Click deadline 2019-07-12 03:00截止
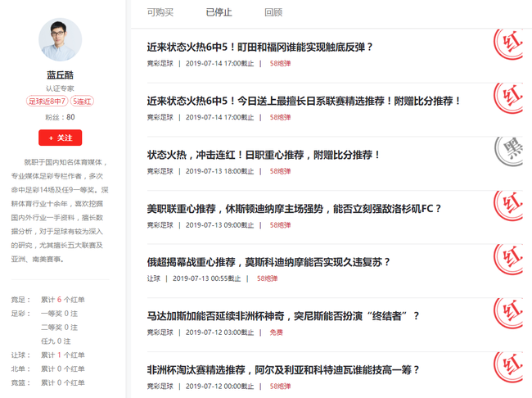 [220, 332]
